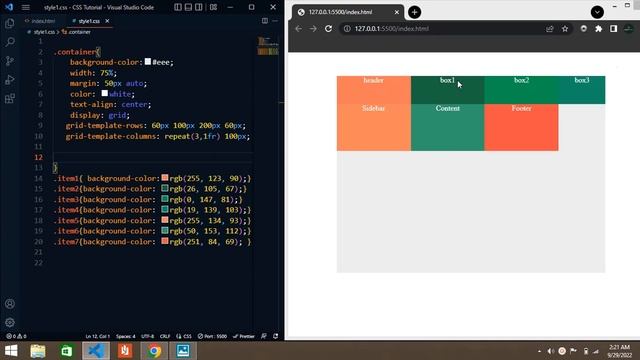Open the .item5 rgb(255, 134, 93) swatch
The height and width of the screenshot is (360, 640).
165,220
